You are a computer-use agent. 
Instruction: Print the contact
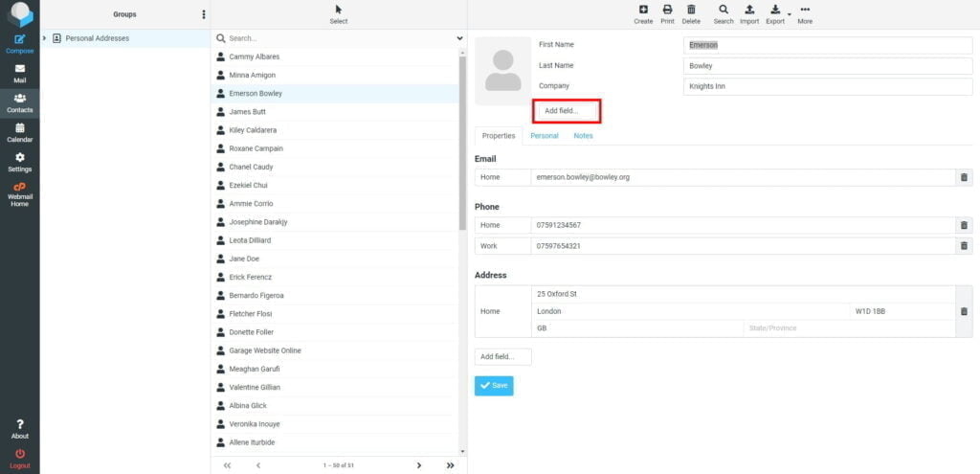coord(667,14)
